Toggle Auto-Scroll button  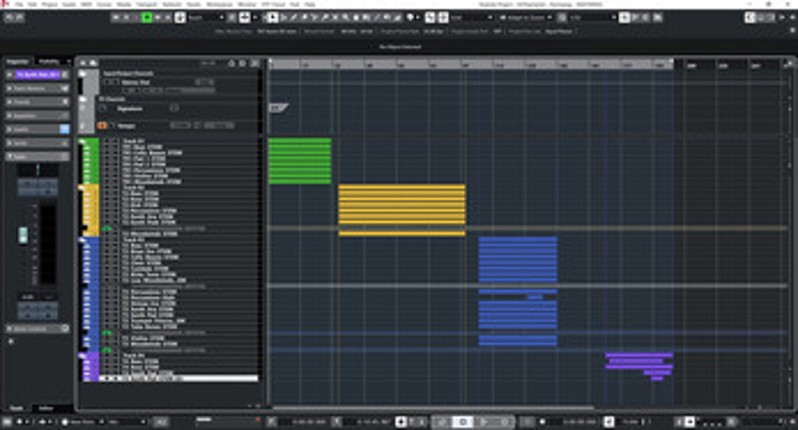click(x=244, y=17)
